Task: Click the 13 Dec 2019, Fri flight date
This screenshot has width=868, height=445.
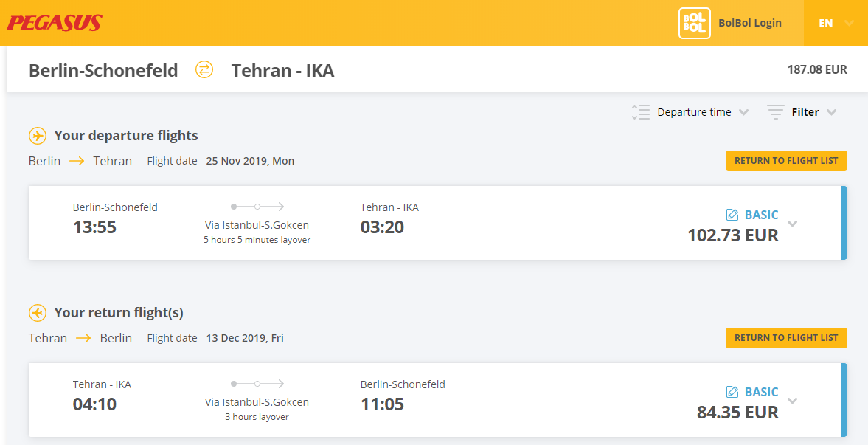Action: [x=245, y=338]
